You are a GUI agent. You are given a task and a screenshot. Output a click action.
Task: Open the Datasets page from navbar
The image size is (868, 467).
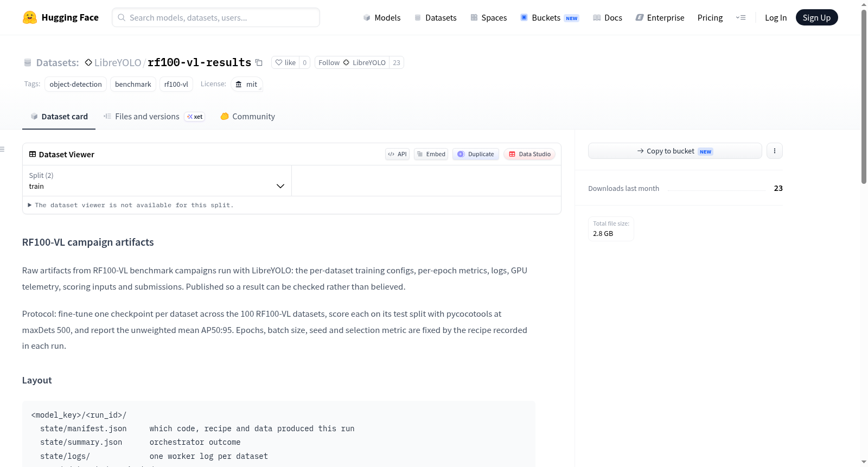436,17
